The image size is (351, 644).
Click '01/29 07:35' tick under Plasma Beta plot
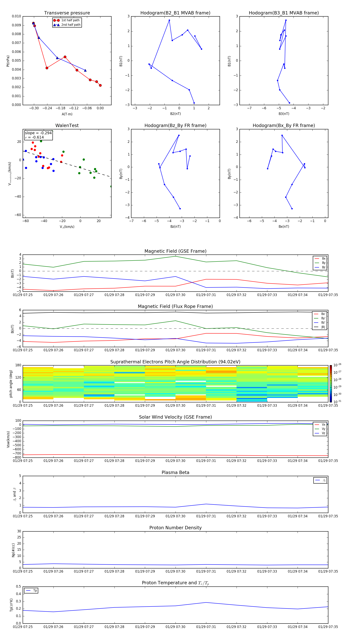(x=328, y=516)
